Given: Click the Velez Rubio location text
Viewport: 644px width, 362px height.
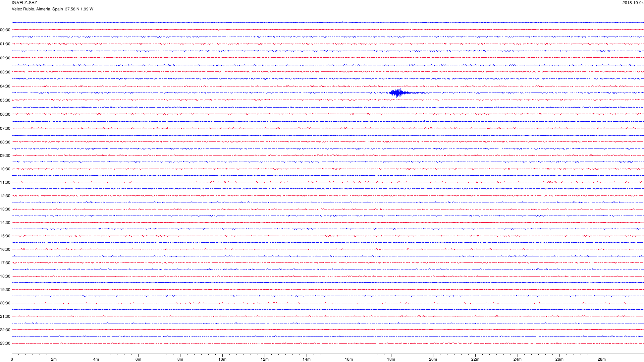Looking at the screenshot, I should tap(52, 9).
